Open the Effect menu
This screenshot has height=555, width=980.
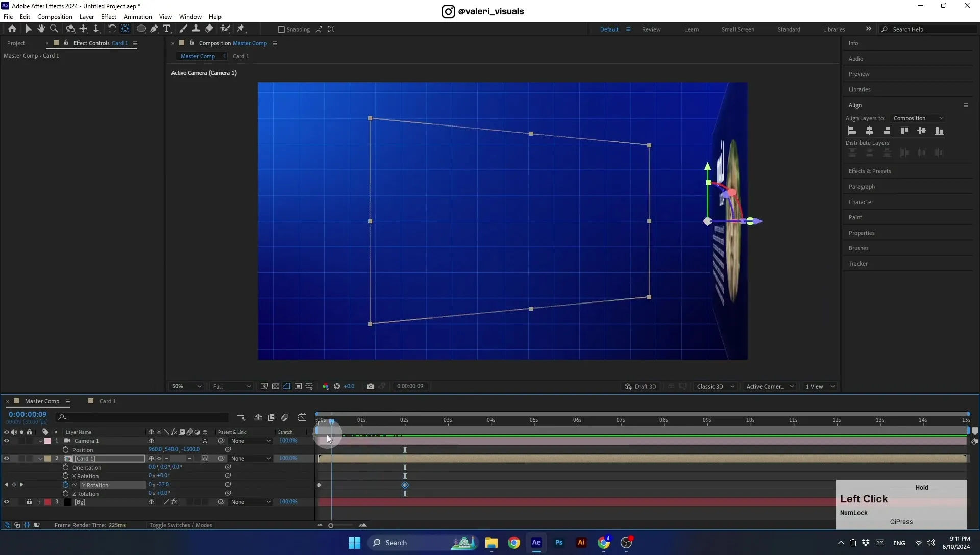[x=109, y=17]
